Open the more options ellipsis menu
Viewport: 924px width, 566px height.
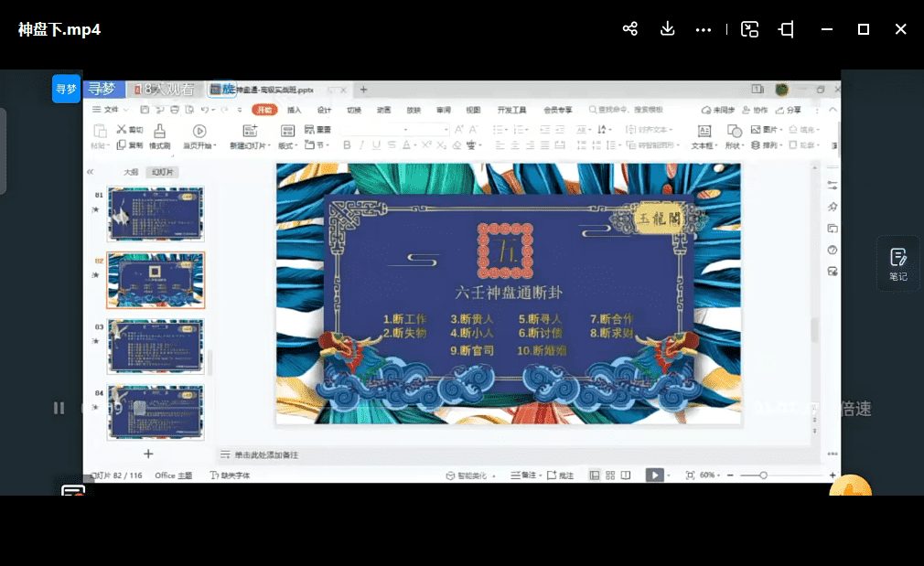(703, 29)
